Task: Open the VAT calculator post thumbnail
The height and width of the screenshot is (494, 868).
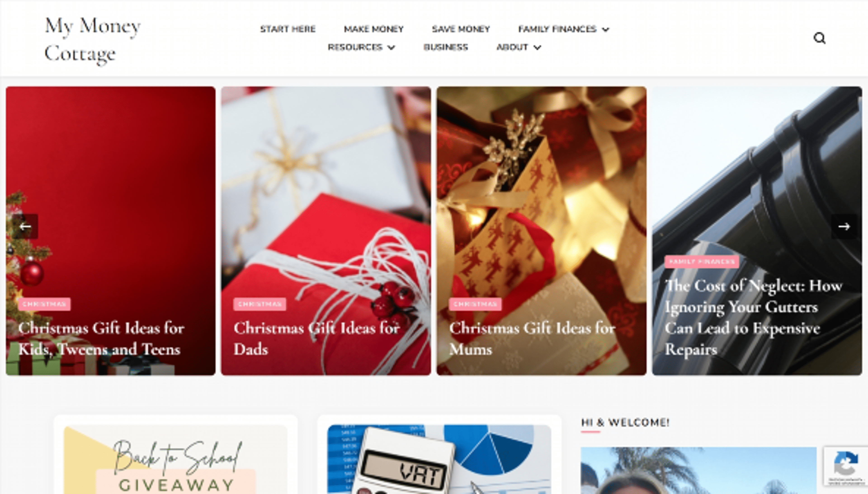Action: coord(439,459)
